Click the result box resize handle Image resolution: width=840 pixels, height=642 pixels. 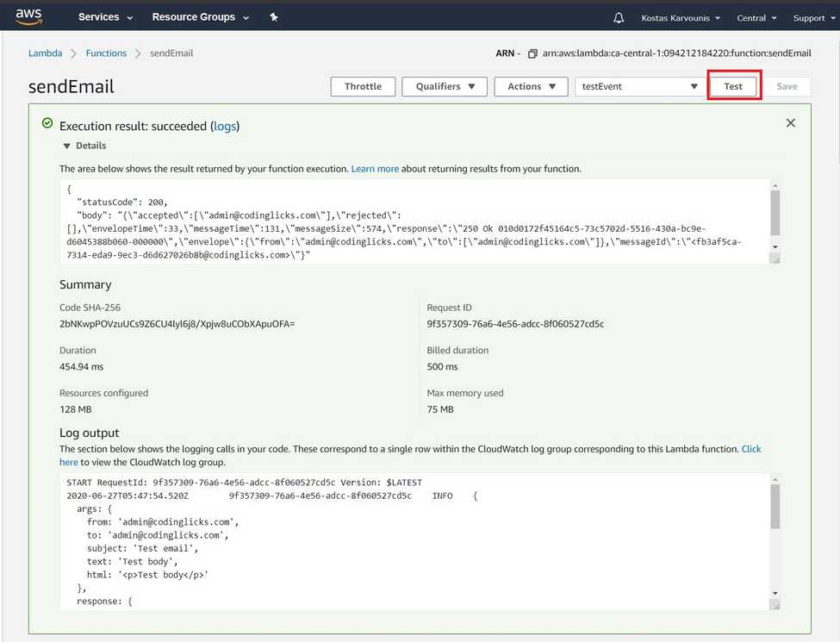pyautogui.click(x=775, y=259)
